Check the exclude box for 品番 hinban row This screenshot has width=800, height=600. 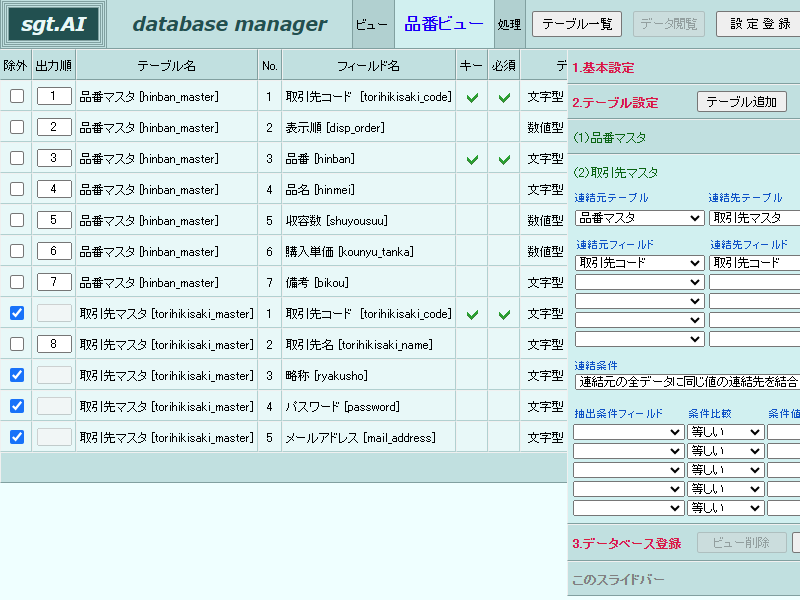17,158
